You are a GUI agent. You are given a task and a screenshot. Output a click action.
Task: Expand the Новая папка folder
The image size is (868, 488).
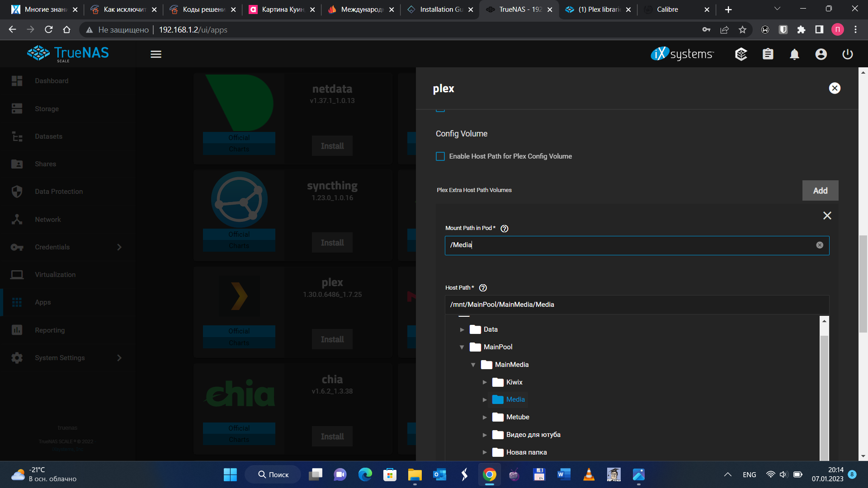point(485,453)
